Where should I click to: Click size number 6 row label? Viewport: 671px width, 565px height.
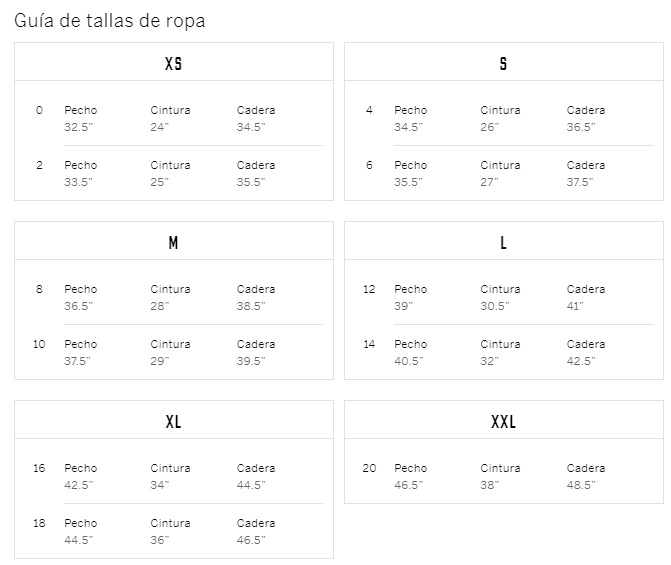coord(369,165)
